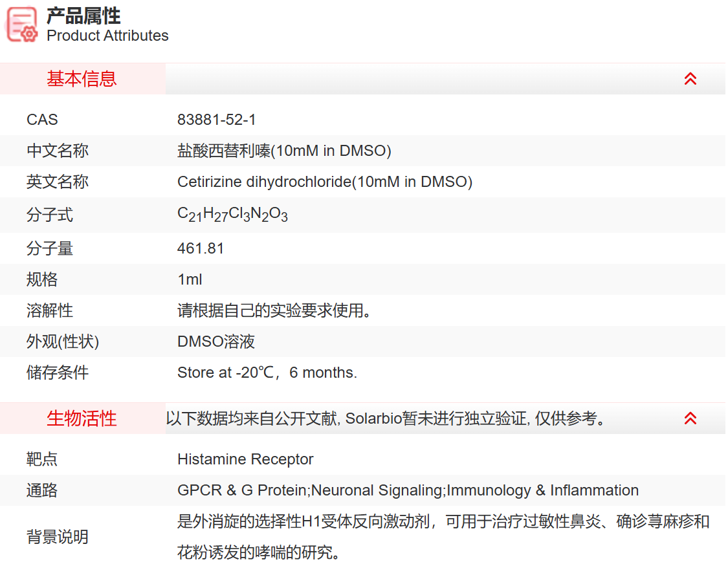Click the 规格 value 1ml
The height and width of the screenshot is (575, 728).
(189, 279)
